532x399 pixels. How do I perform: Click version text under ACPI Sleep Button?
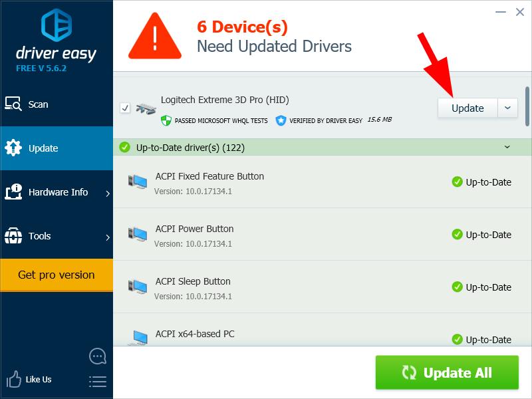click(193, 297)
